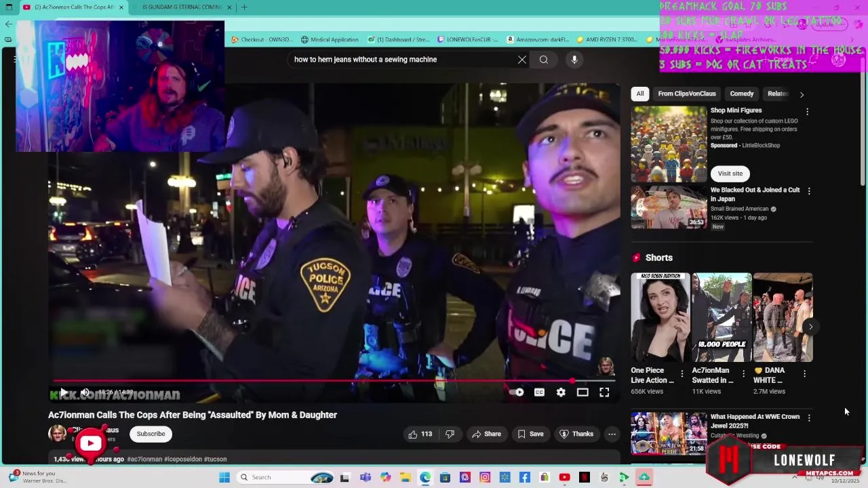868x488 pixels.
Task: Open the Shop Mini Figures LEGO thumbnail
Action: pos(669,144)
